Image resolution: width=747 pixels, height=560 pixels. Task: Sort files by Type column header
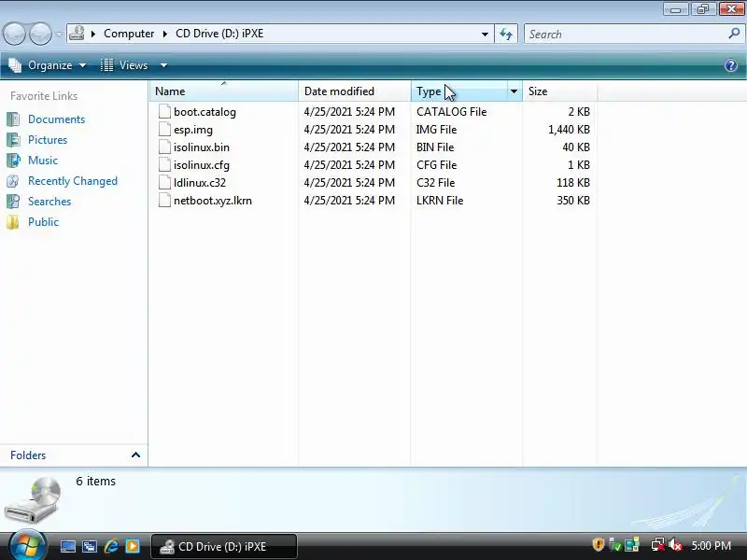[x=459, y=91]
